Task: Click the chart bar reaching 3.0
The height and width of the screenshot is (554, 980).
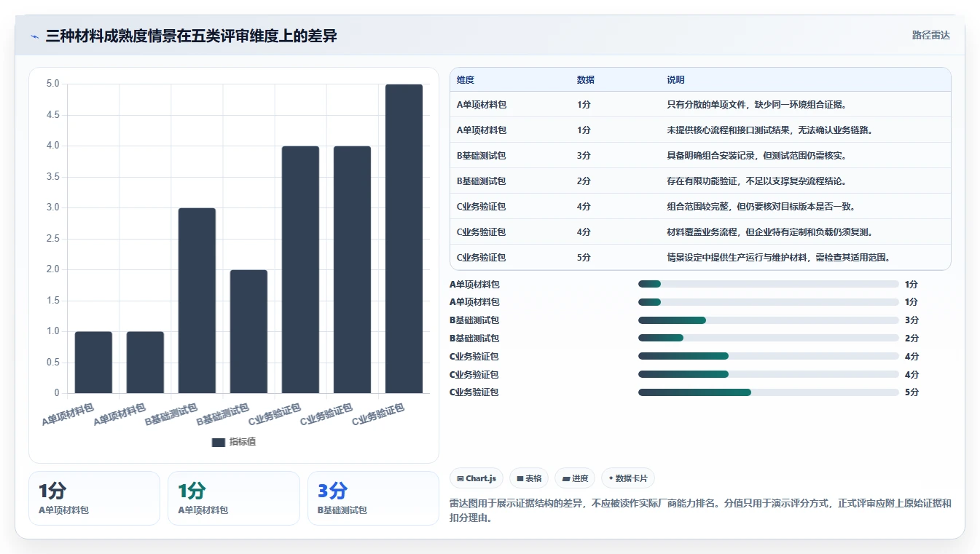Action: (197, 301)
